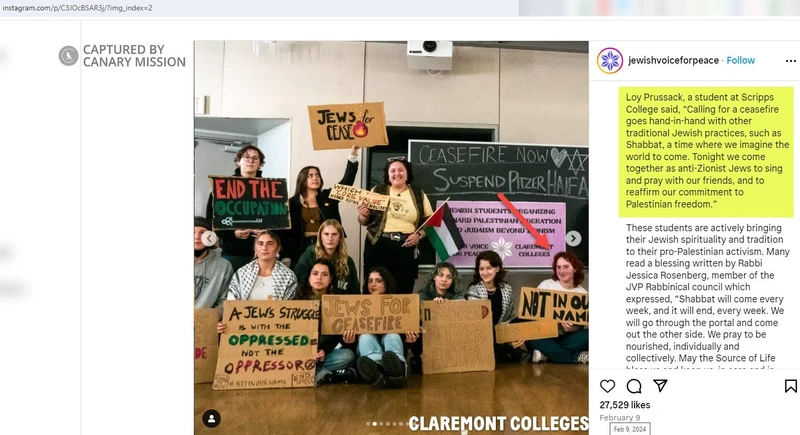Open the three-dot more options menu
800x435 pixels.
(x=790, y=61)
